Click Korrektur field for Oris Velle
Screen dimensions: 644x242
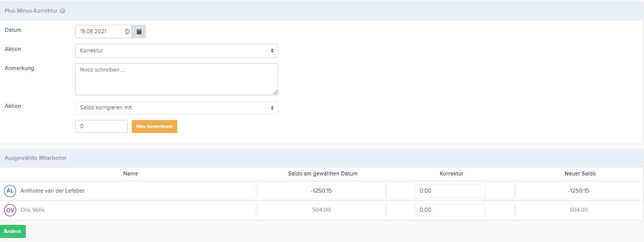click(x=450, y=210)
